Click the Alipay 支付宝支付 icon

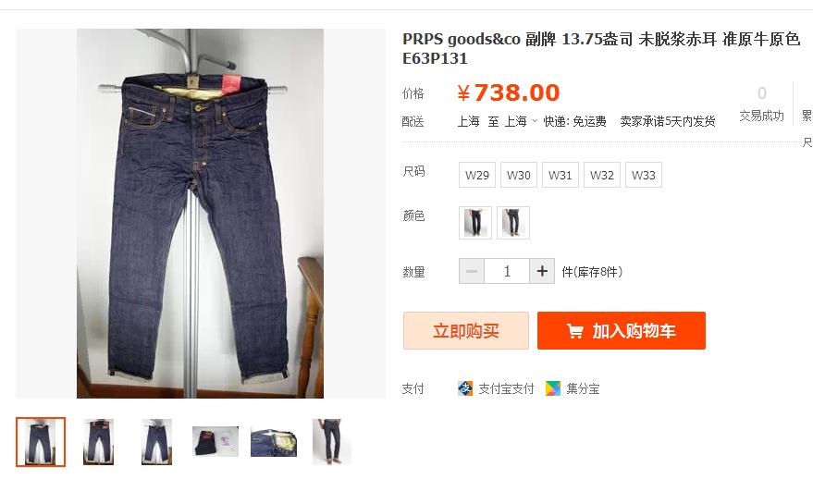pyautogui.click(x=465, y=388)
